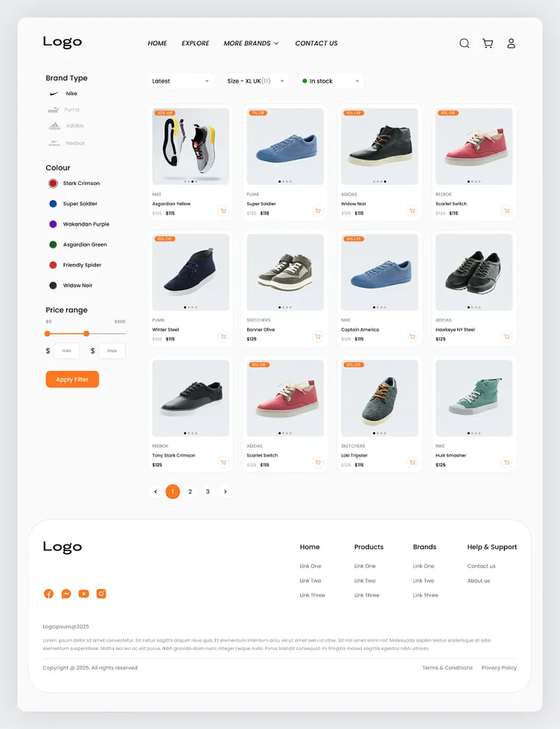Screen dimensions: 560x729
Task: Go to page 1
Action: coord(173,491)
